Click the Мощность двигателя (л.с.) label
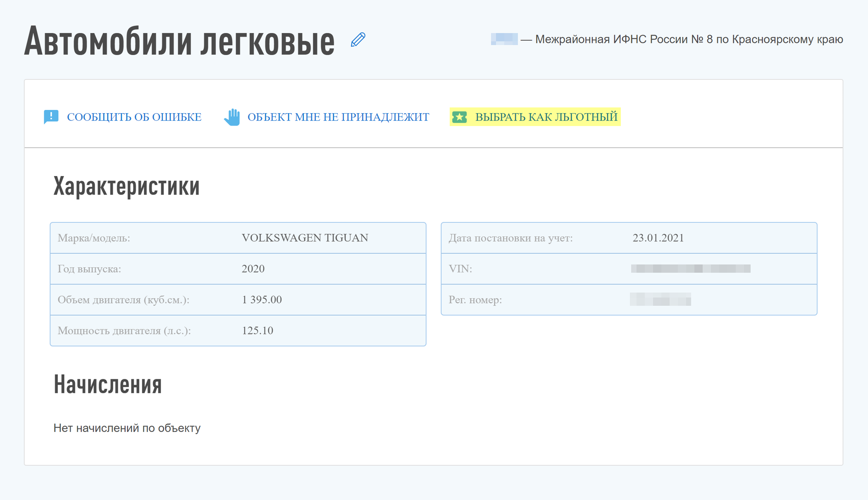The image size is (868, 500). pos(124,331)
